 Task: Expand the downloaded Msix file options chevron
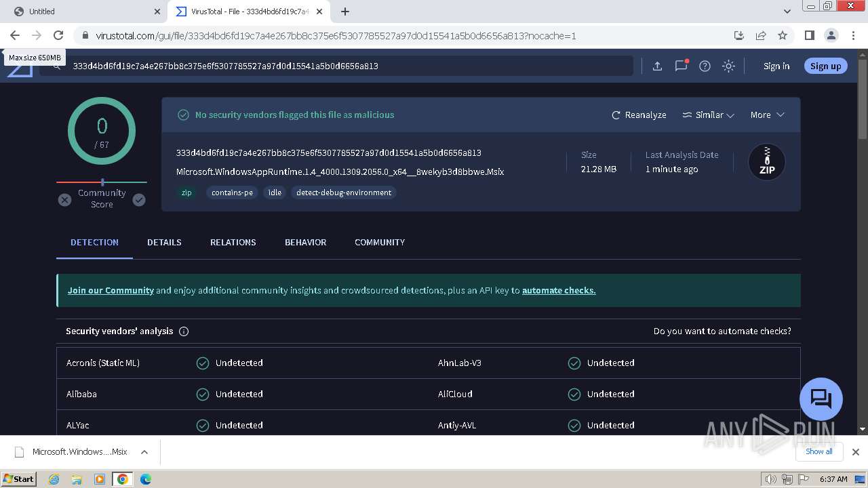pyautogui.click(x=144, y=452)
